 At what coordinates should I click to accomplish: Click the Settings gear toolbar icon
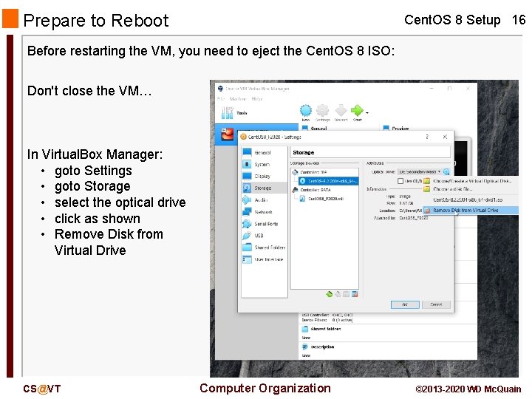tap(322, 110)
